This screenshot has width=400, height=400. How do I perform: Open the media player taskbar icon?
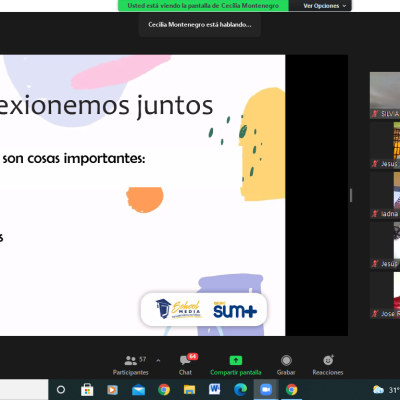[112, 389]
